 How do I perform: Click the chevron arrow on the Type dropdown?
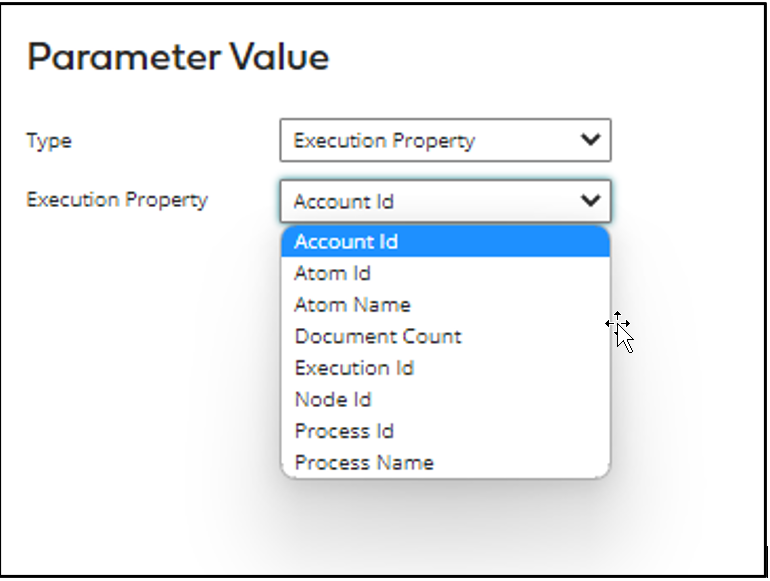coord(590,140)
